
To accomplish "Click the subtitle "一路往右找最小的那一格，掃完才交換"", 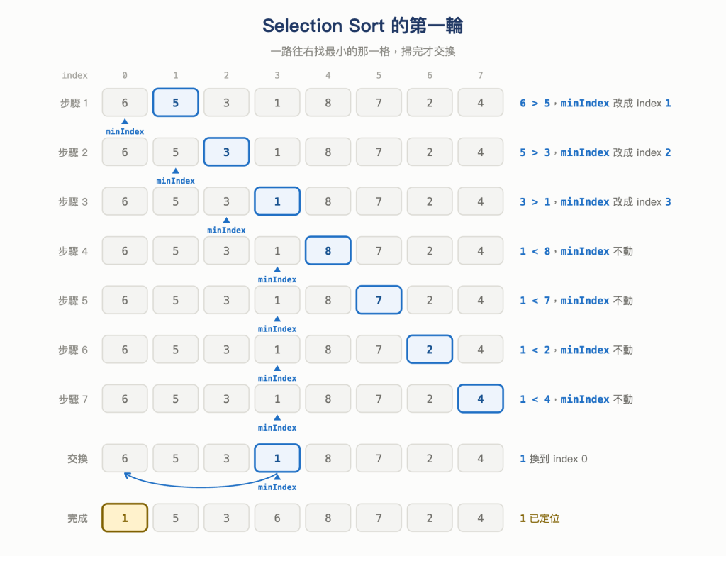I will (x=362, y=52).
